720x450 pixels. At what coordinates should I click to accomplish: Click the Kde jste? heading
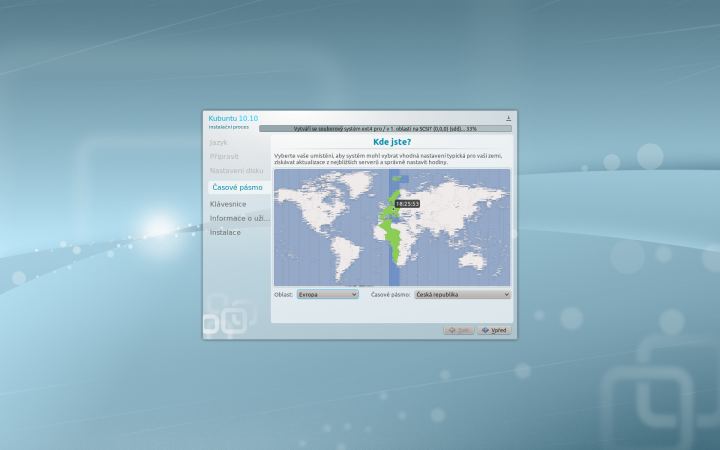[392, 142]
